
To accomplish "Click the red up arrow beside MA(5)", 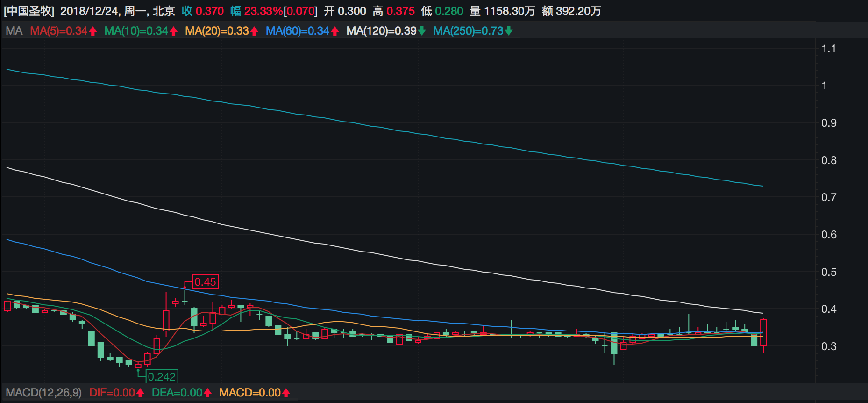I will tap(93, 31).
